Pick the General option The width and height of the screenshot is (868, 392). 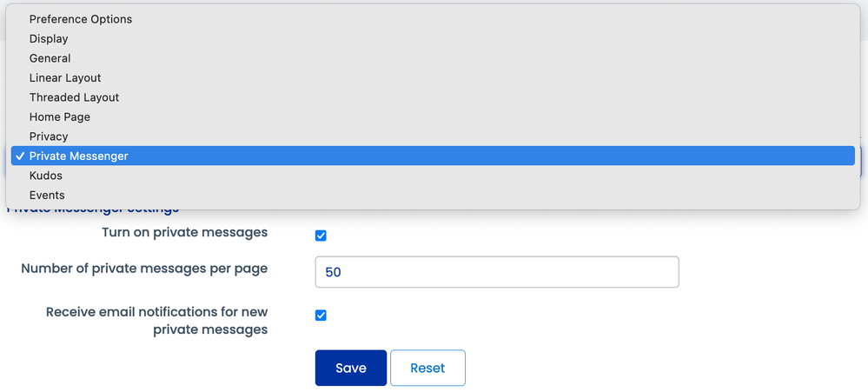(x=50, y=58)
